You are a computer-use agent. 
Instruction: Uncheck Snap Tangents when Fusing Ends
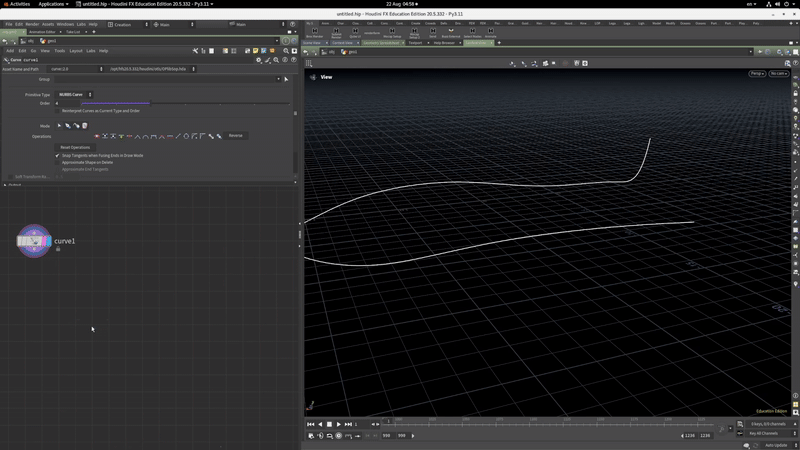(x=57, y=156)
